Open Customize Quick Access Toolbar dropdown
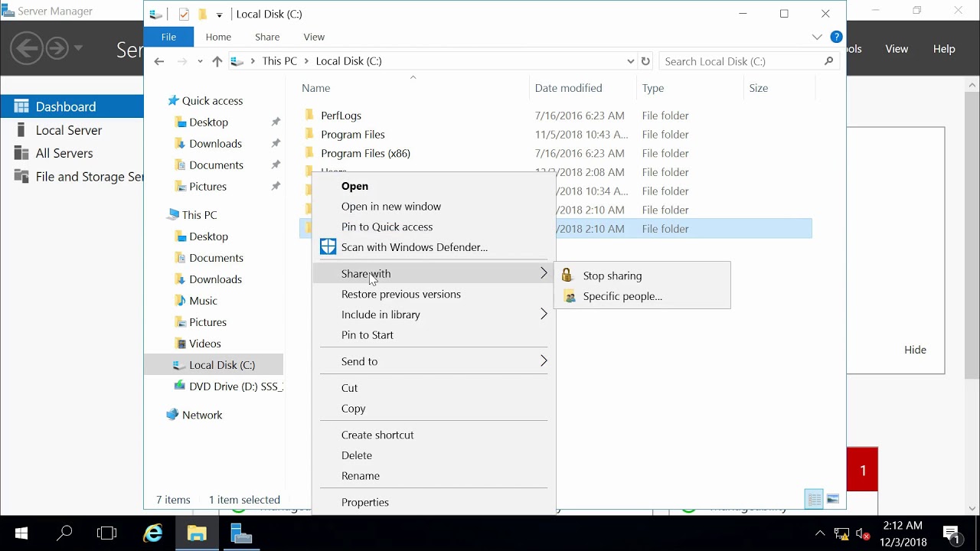 (220, 15)
